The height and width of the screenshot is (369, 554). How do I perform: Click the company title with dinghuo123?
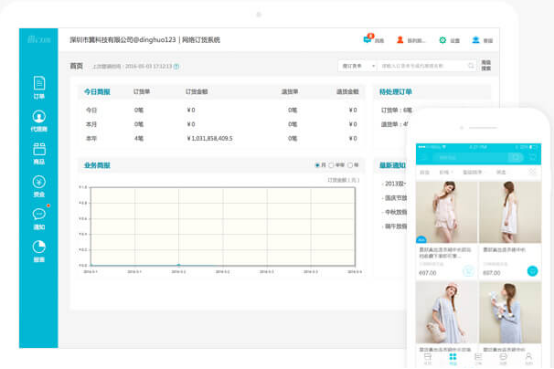coord(145,40)
